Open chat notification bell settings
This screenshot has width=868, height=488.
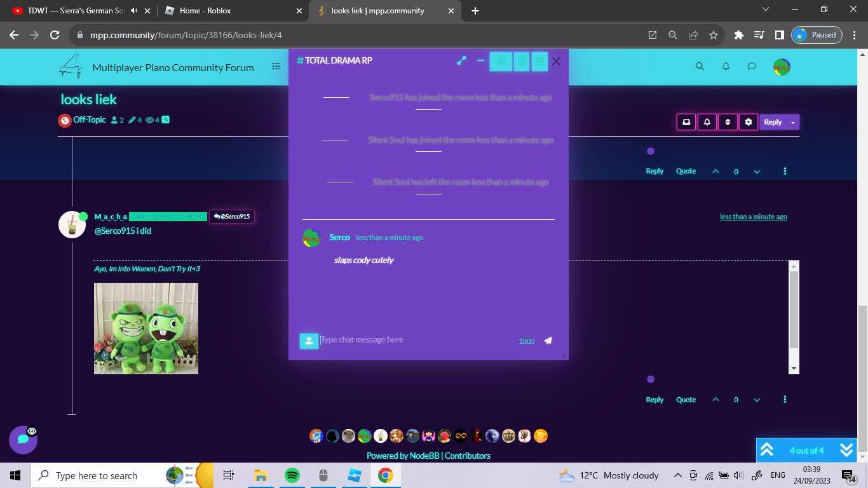(x=522, y=61)
